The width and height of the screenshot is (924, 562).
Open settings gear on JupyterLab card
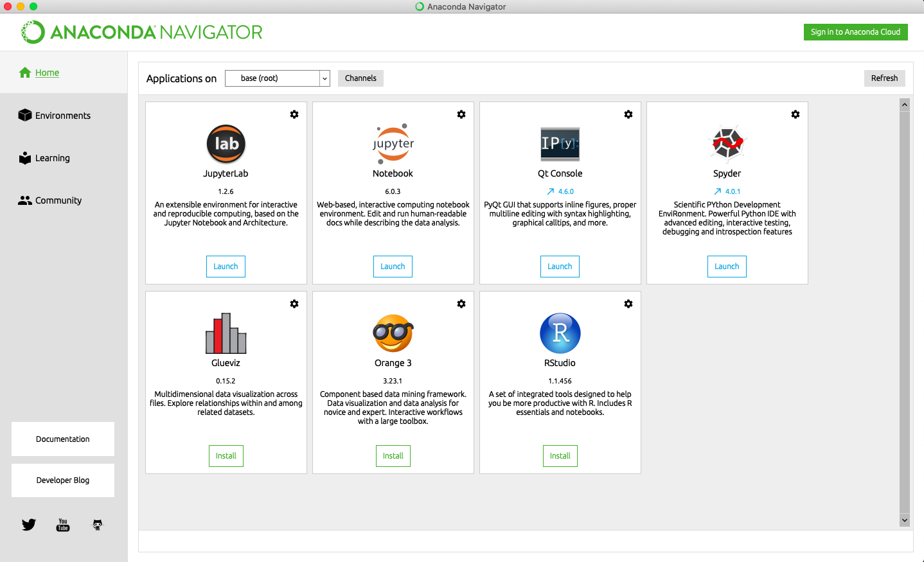click(294, 114)
